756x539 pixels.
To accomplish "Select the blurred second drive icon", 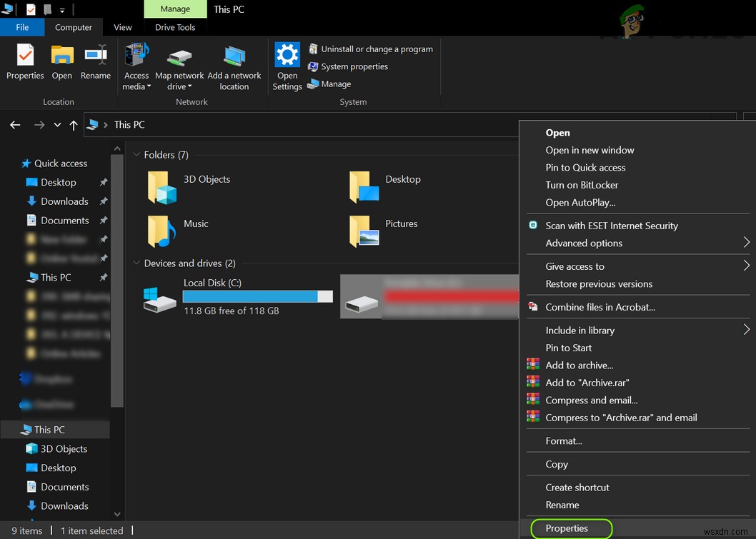I will (x=362, y=303).
